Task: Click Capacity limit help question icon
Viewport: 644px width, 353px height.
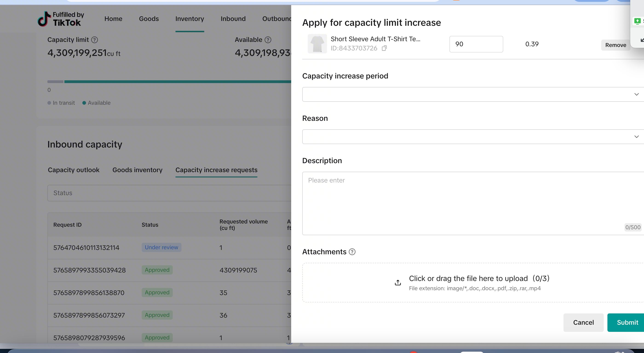Action: click(x=95, y=40)
